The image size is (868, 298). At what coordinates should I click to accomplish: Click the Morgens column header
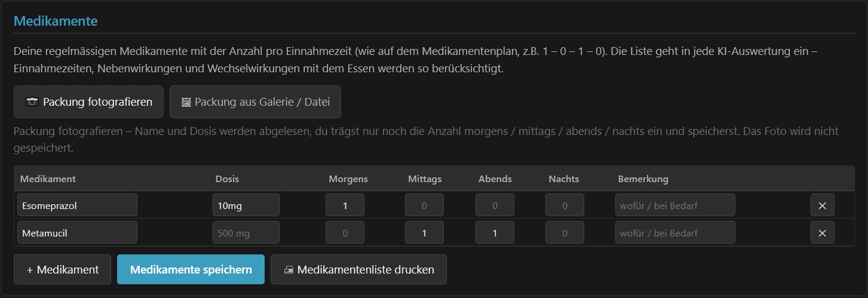[x=348, y=179]
